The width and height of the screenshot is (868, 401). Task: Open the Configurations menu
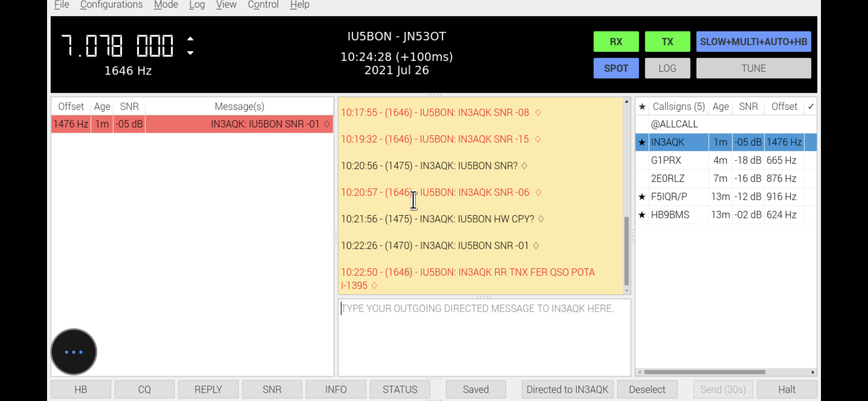(x=111, y=5)
